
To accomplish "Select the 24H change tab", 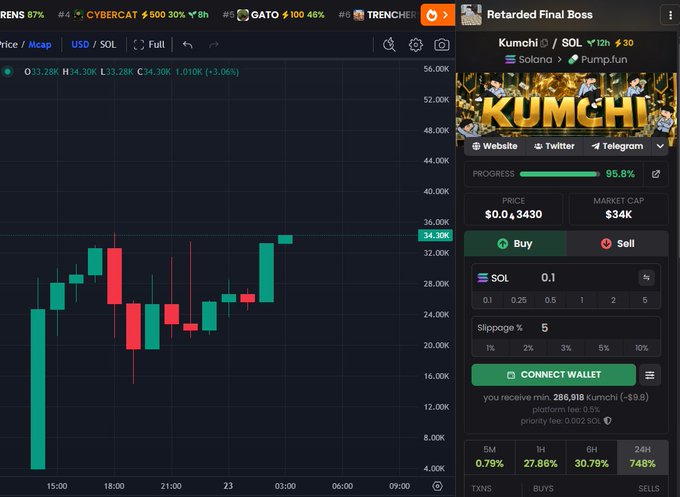I will pyautogui.click(x=642, y=457).
